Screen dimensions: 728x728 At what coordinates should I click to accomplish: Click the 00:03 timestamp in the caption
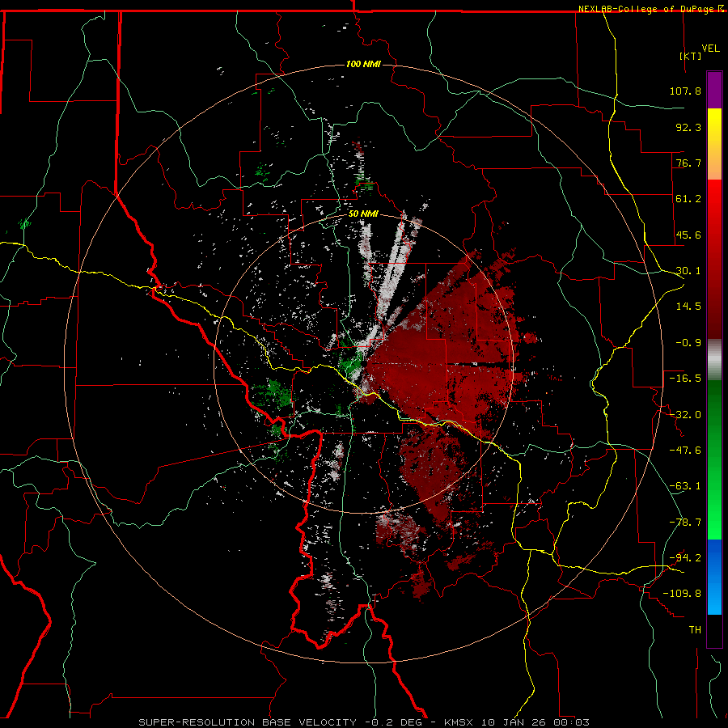[x=574, y=722]
